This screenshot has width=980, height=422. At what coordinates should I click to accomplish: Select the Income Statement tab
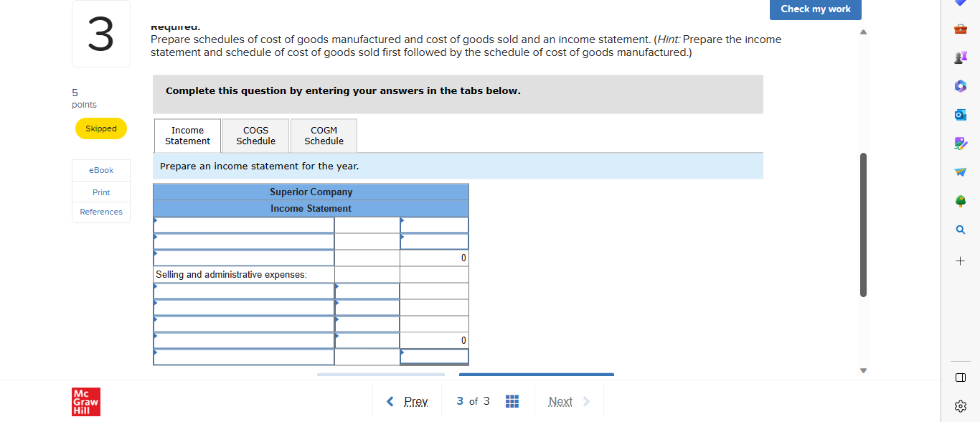coord(187,135)
